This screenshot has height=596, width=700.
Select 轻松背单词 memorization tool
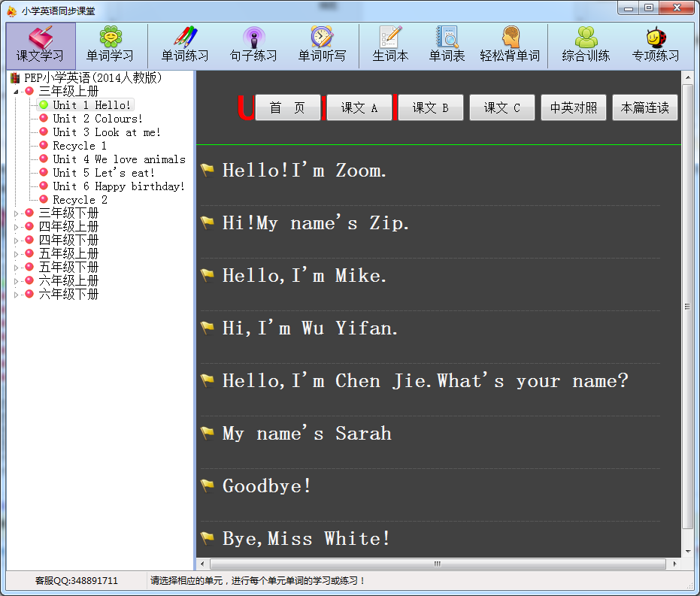[x=510, y=45]
